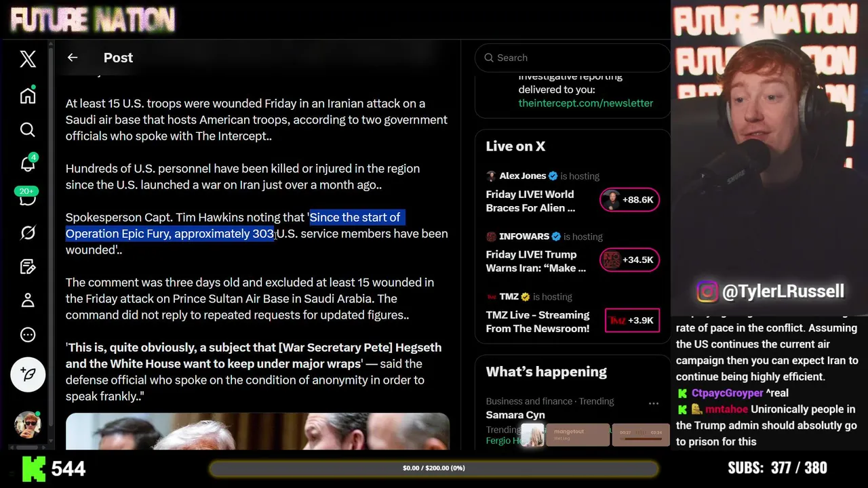Image resolution: width=868 pixels, height=488 pixels.
Task: Open the Lists/Articles icon in the sidebar
Action: click(28, 266)
